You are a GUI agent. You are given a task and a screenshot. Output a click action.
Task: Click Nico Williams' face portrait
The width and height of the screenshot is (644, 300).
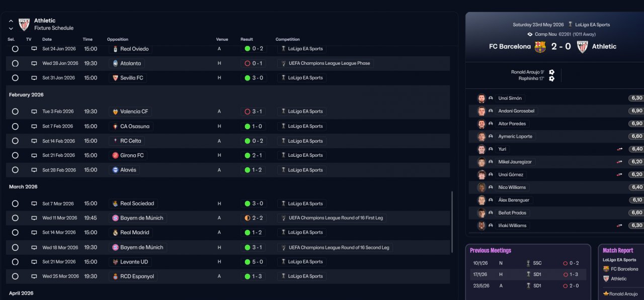tap(481, 187)
